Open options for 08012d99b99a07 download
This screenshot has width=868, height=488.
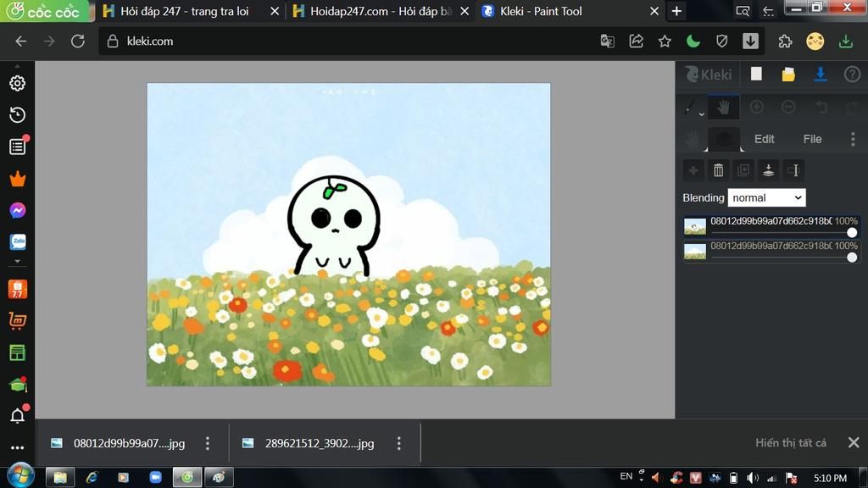[208, 443]
